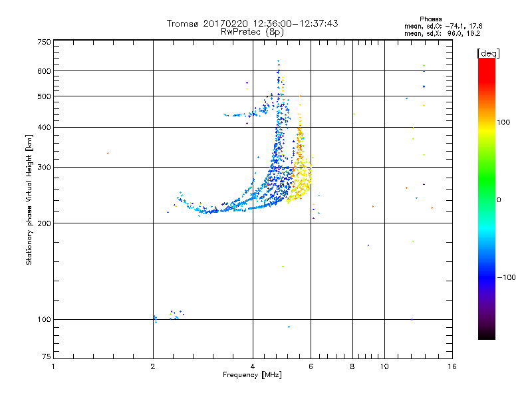Click the y-axis label 'Stationary phase Virtual Height [km]'
The width and height of the screenshot is (532, 399).
pyautogui.click(x=29, y=199)
